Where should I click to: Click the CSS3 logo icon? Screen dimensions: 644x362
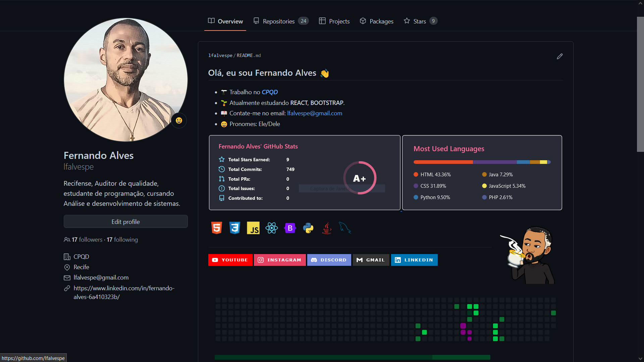click(235, 228)
